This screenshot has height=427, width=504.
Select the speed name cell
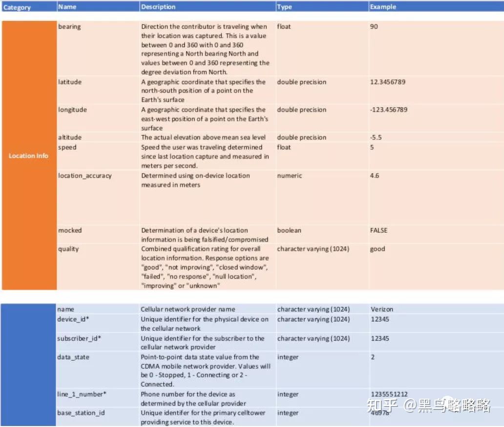67,147
